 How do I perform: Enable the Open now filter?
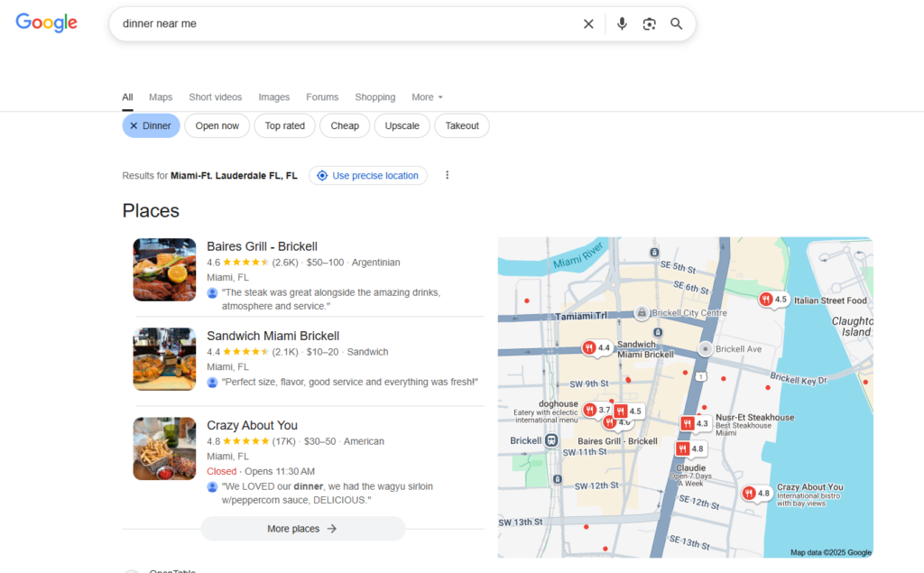pos(217,126)
